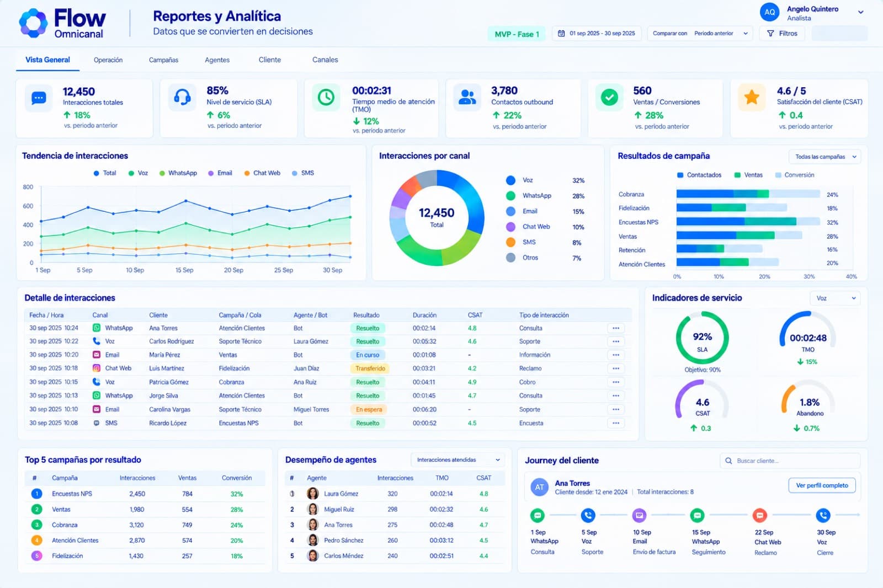Open the Todas las campañas dropdown
883x588 pixels.
click(x=825, y=157)
